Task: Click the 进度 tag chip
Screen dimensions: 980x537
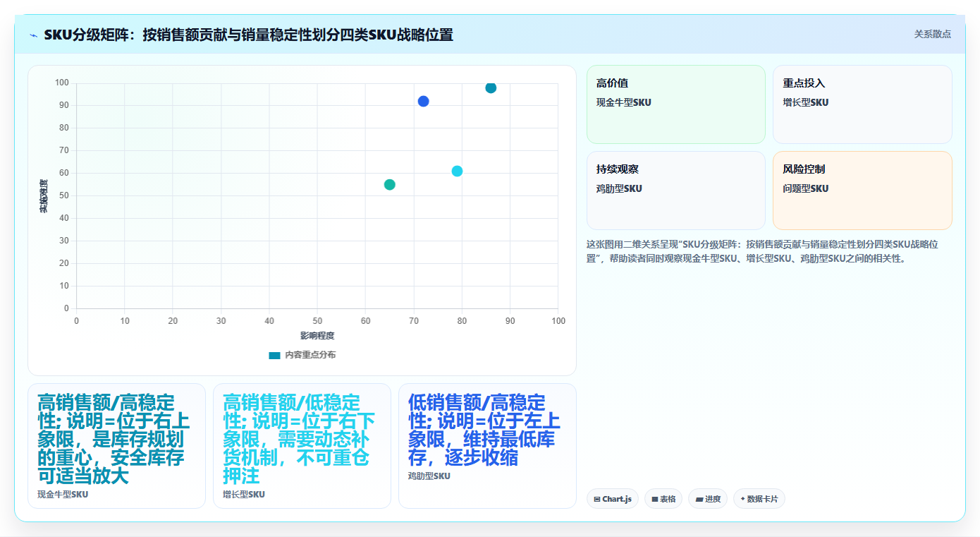Action: (x=708, y=499)
